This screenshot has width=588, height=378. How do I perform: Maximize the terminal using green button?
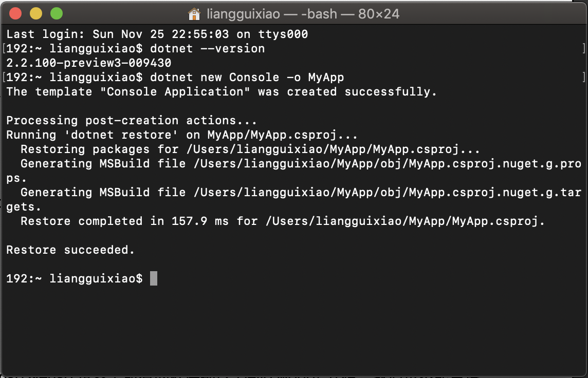coord(57,13)
